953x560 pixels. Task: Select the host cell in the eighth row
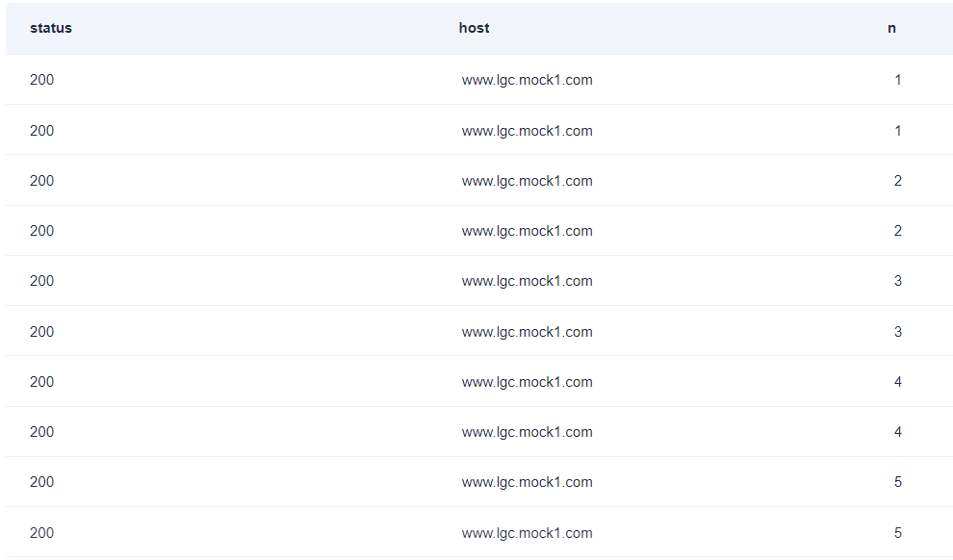click(527, 432)
